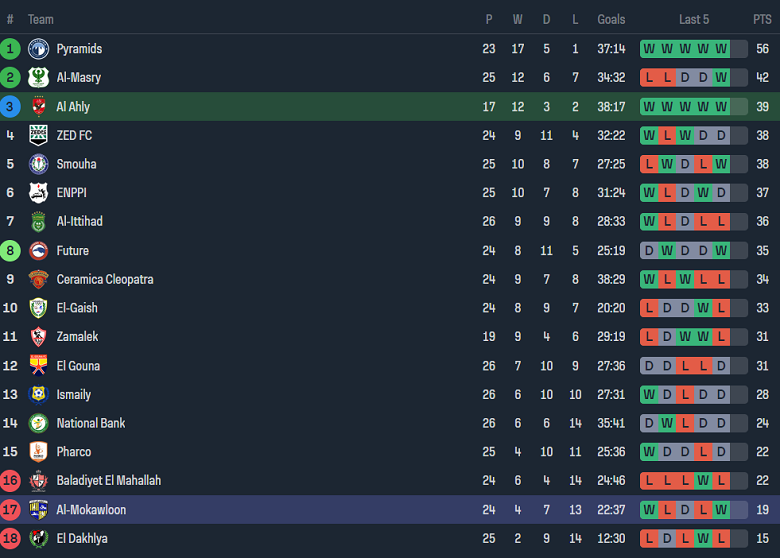Click the Al-Mokawloon club crest
The height and width of the screenshot is (558, 780).
point(38,510)
